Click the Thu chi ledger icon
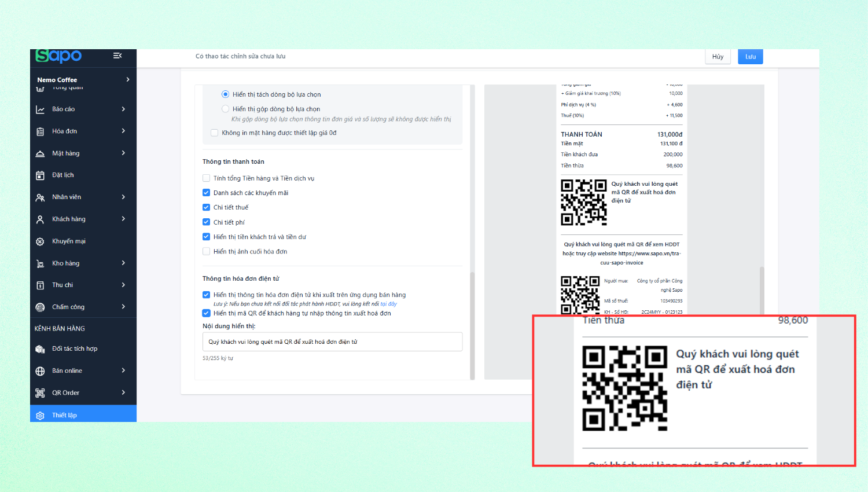The image size is (868, 492). 40,285
